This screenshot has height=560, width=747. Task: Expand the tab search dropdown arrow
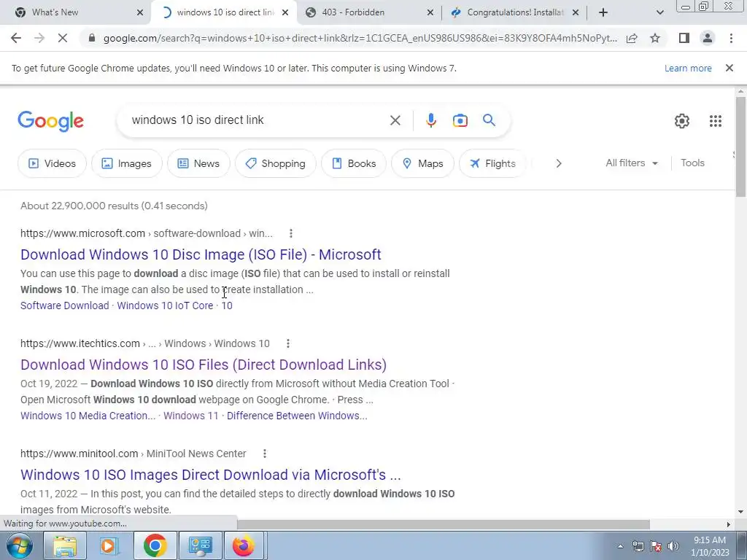(x=659, y=12)
